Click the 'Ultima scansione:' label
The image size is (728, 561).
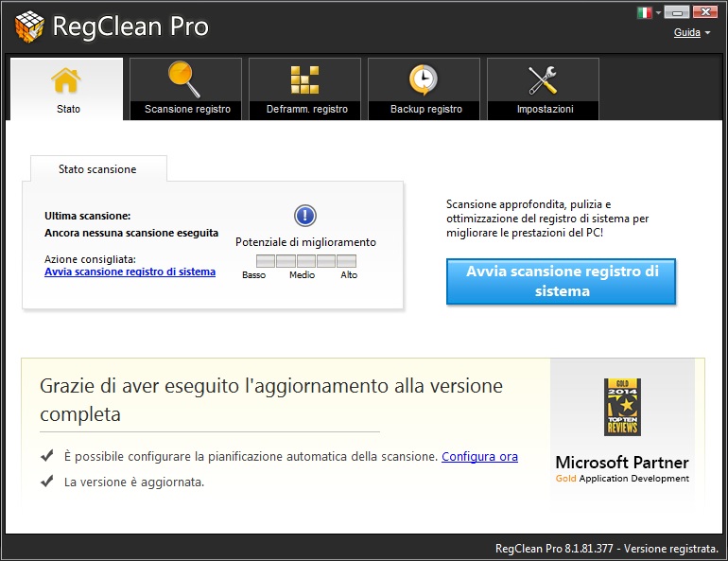click(88, 216)
